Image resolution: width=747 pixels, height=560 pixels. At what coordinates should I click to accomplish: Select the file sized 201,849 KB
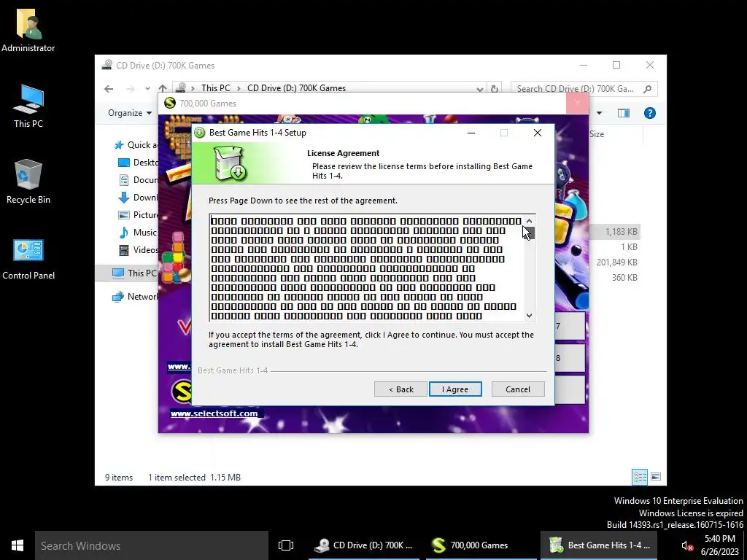[616, 262]
